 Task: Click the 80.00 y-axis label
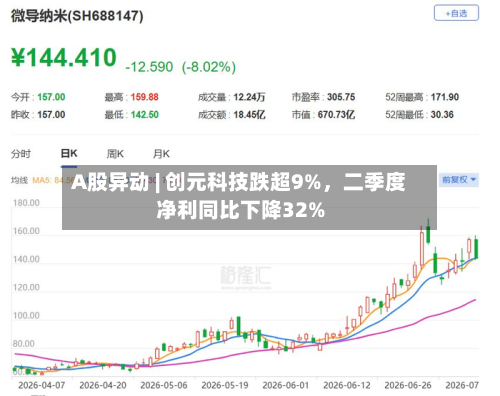coord(24,344)
